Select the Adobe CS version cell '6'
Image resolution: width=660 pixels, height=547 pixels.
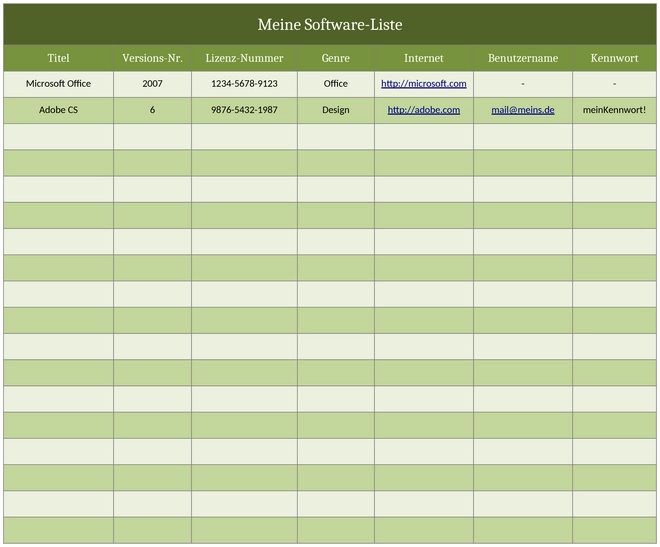coord(152,110)
